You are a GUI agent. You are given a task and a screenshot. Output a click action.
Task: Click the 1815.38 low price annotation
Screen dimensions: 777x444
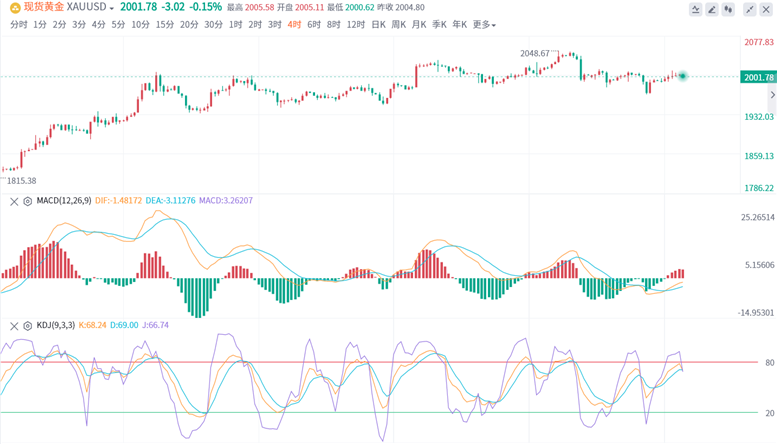tap(21, 181)
